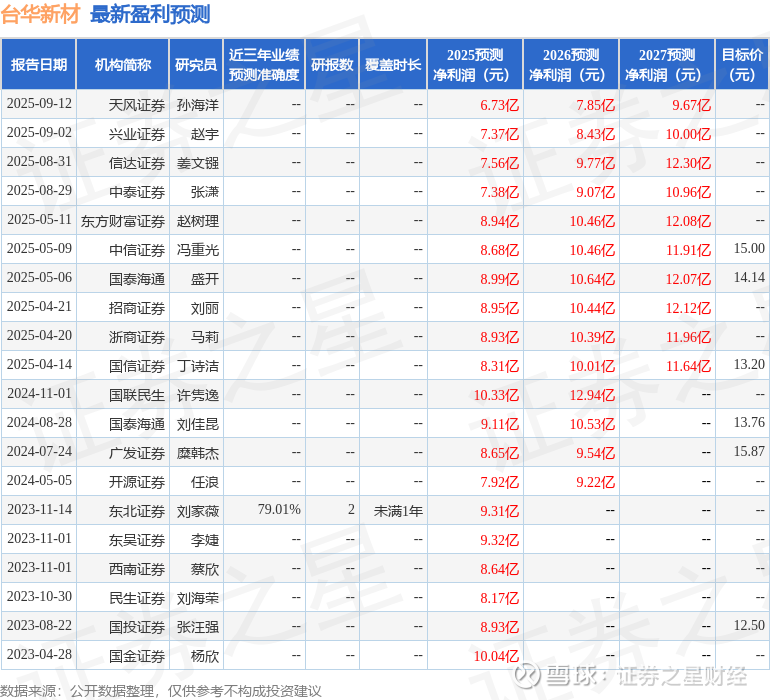Click the 9.07亿 forecast value

595,192
